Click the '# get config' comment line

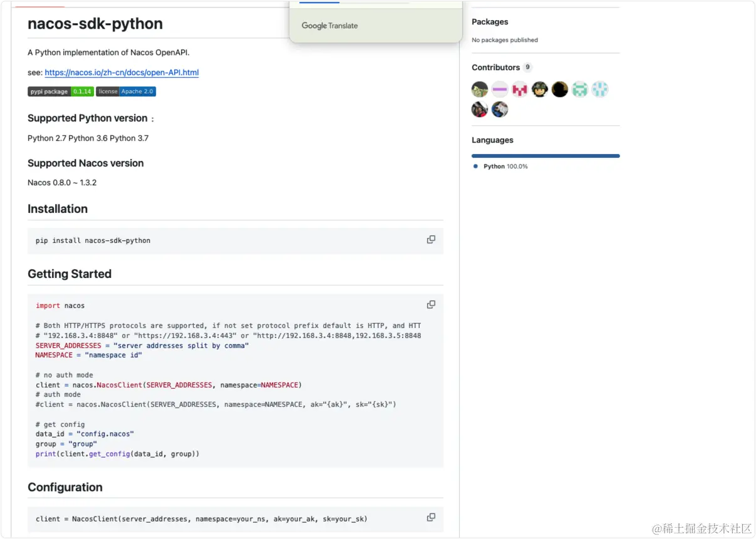(60, 424)
